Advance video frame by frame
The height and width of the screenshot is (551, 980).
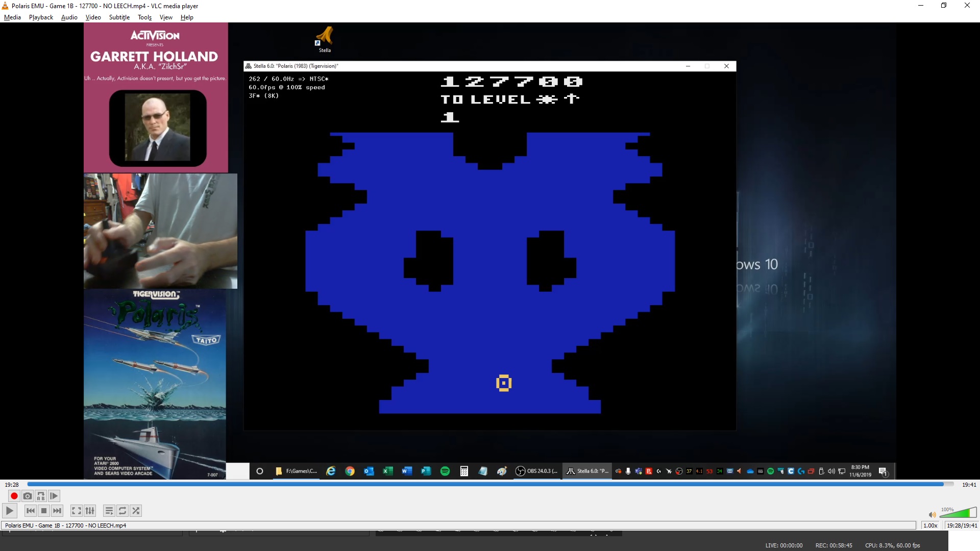point(54,496)
